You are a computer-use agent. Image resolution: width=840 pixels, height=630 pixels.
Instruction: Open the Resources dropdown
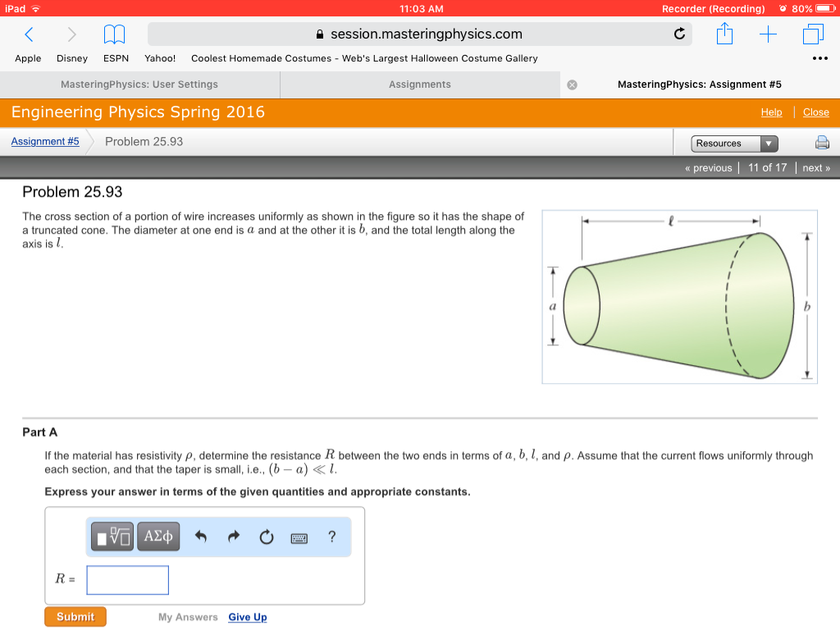[733, 143]
